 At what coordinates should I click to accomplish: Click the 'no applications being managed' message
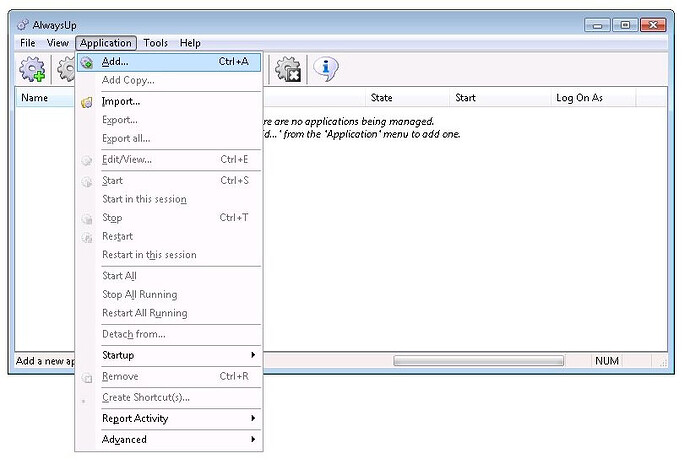349,122
